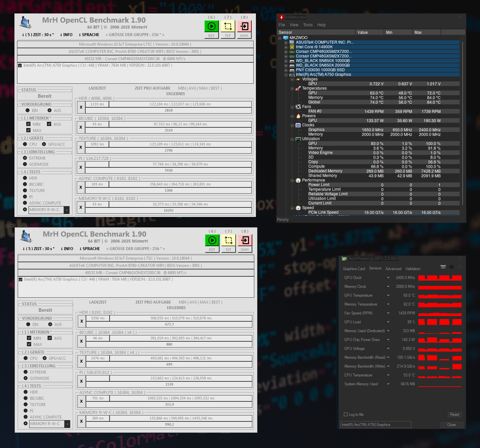Click the pink exit-arrow icon in the bottom benchmark window

click(245, 240)
